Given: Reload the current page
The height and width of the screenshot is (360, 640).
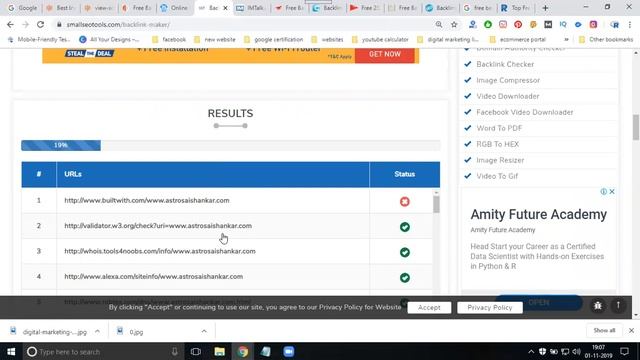Looking at the screenshot, I should tap(40, 24).
